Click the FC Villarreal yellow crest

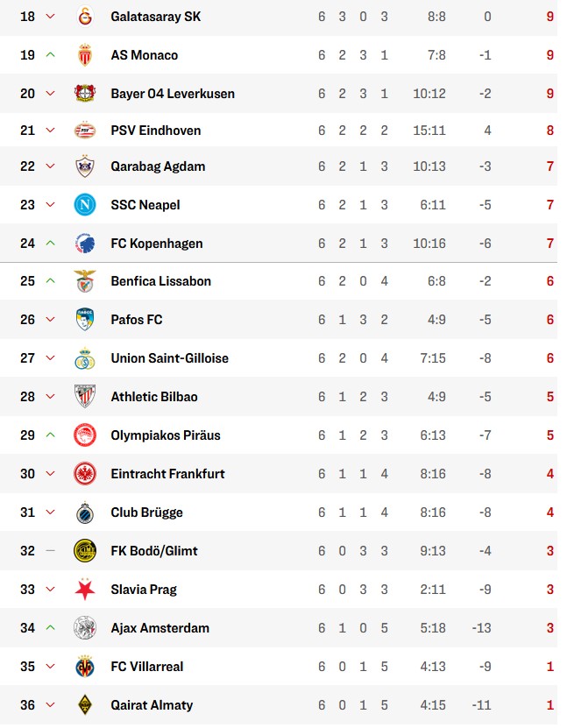coord(85,667)
